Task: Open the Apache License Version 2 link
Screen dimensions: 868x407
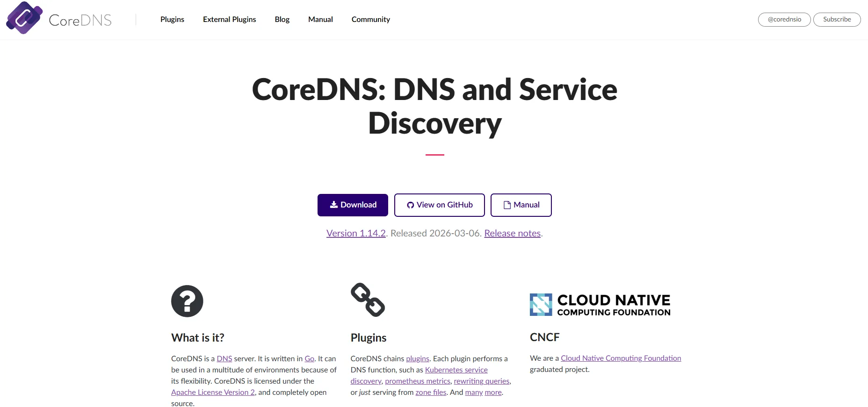Action: click(213, 392)
